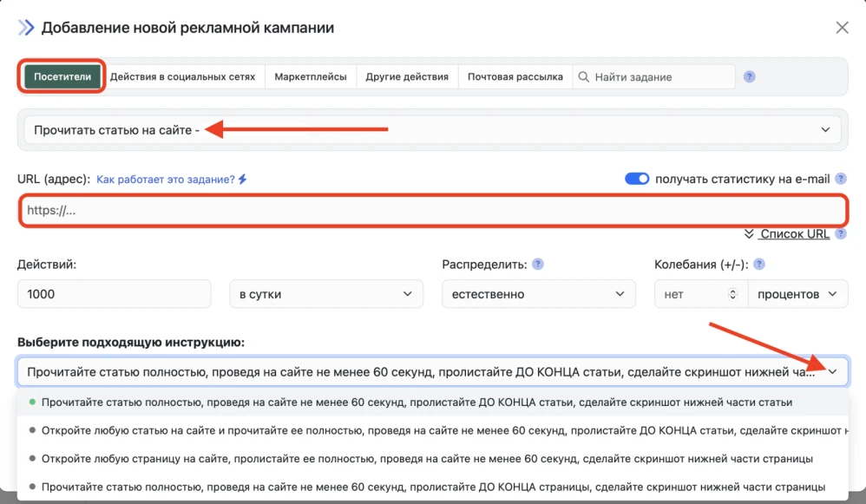Click the https:// URL input field
The height and width of the screenshot is (504, 866).
click(x=431, y=210)
